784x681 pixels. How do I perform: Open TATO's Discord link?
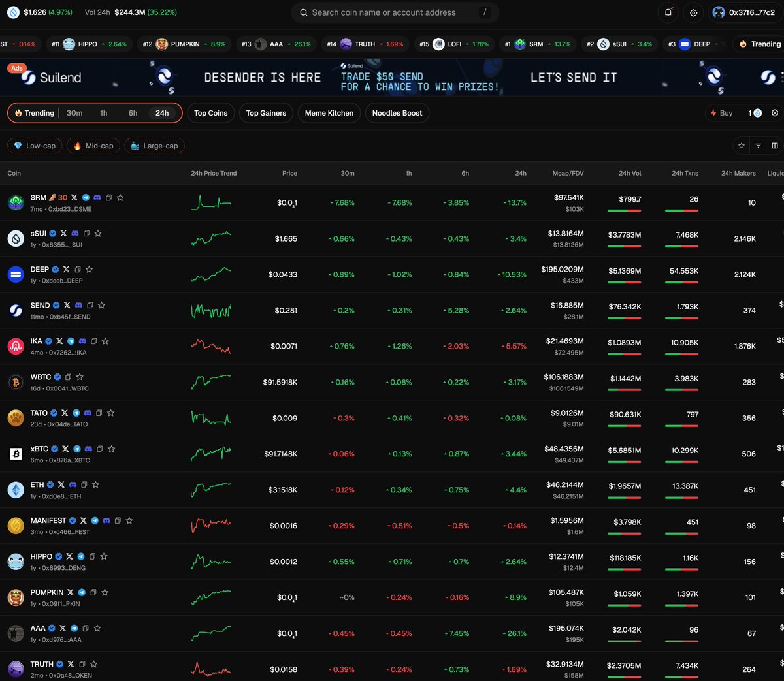pos(88,413)
